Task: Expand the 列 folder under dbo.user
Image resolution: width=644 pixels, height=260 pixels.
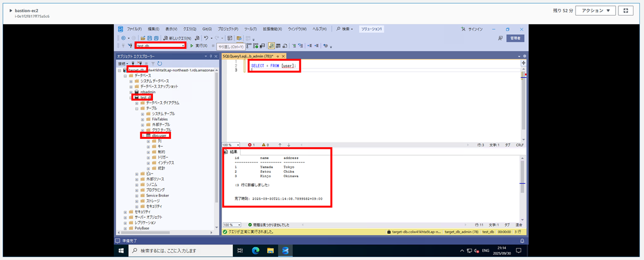Action: point(148,141)
